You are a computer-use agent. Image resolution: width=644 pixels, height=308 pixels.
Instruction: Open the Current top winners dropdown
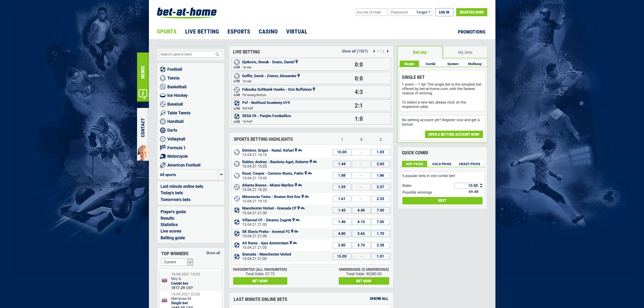coord(177,262)
